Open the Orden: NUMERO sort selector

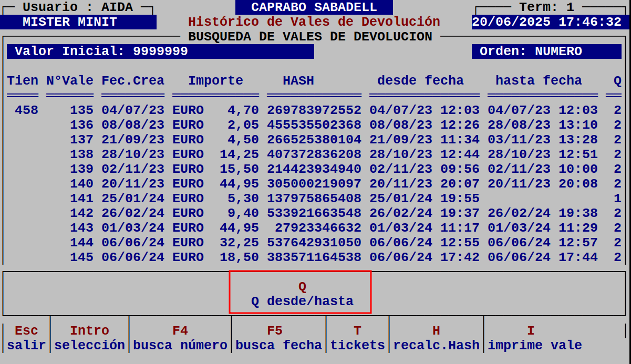point(546,51)
